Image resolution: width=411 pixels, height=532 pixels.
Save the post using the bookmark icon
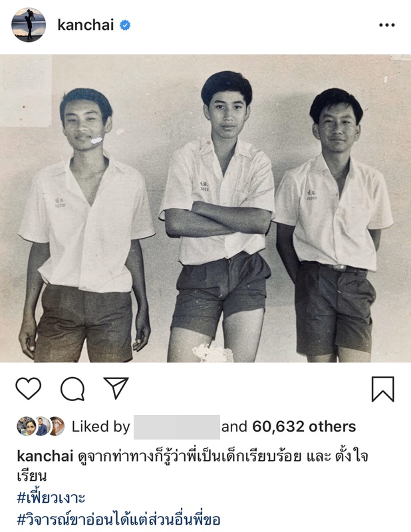[x=383, y=389]
